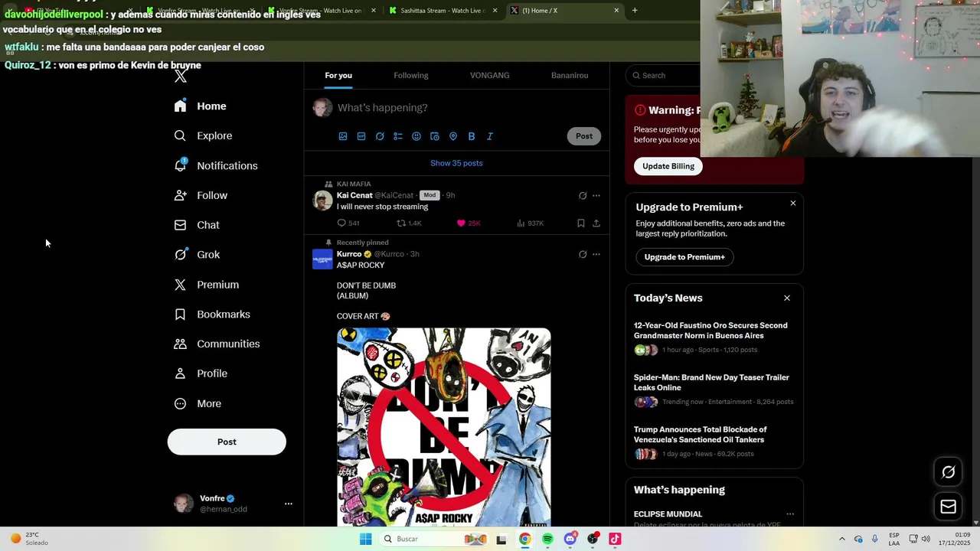Viewport: 980px width, 551px height.
Task: Open the A$AP Rocky album cover image
Action: (x=444, y=427)
